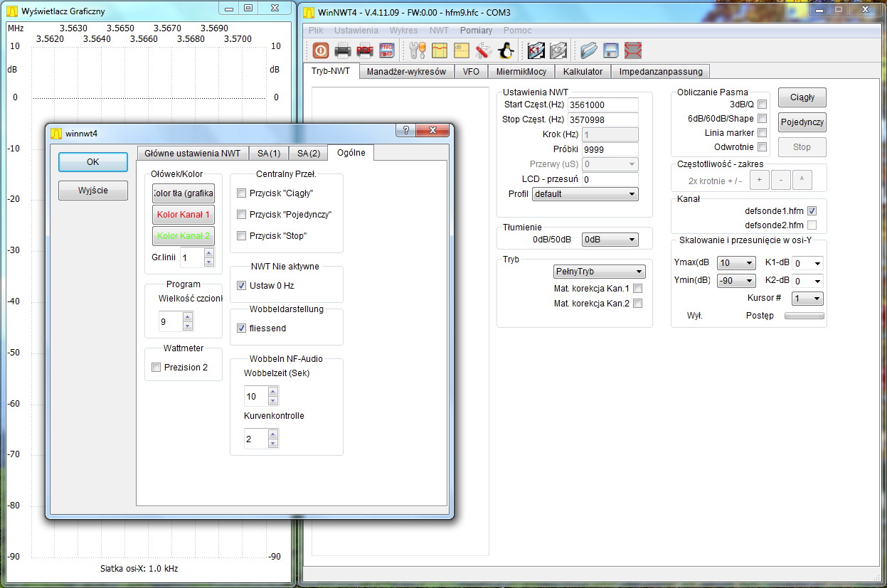The height and width of the screenshot is (588, 887).
Task: Click the Tux penguin icon
Action: click(506, 50)
